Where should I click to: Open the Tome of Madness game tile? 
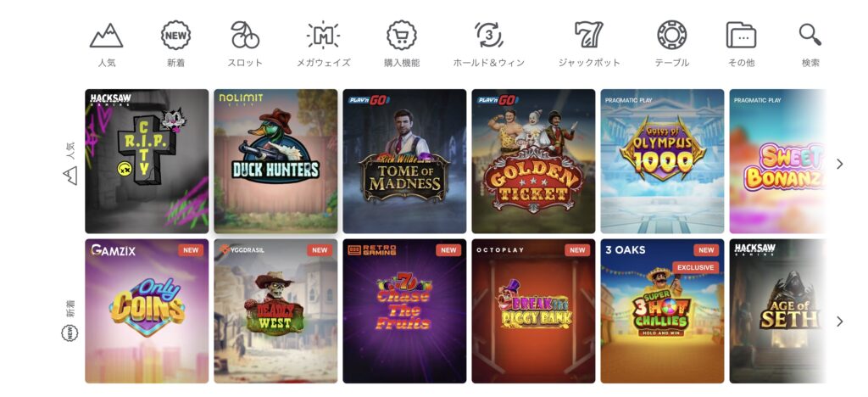pyautogui.click(x=404, y=161)
